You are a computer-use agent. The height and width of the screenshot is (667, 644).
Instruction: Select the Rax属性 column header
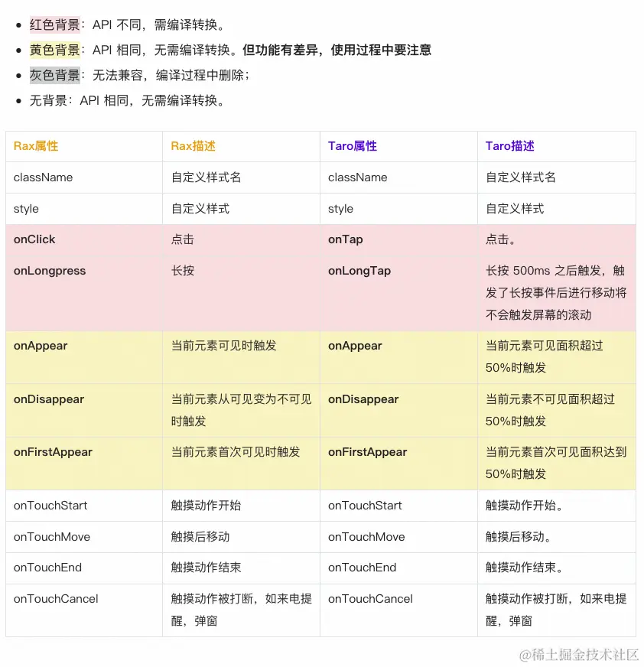(x=34, y=146)
